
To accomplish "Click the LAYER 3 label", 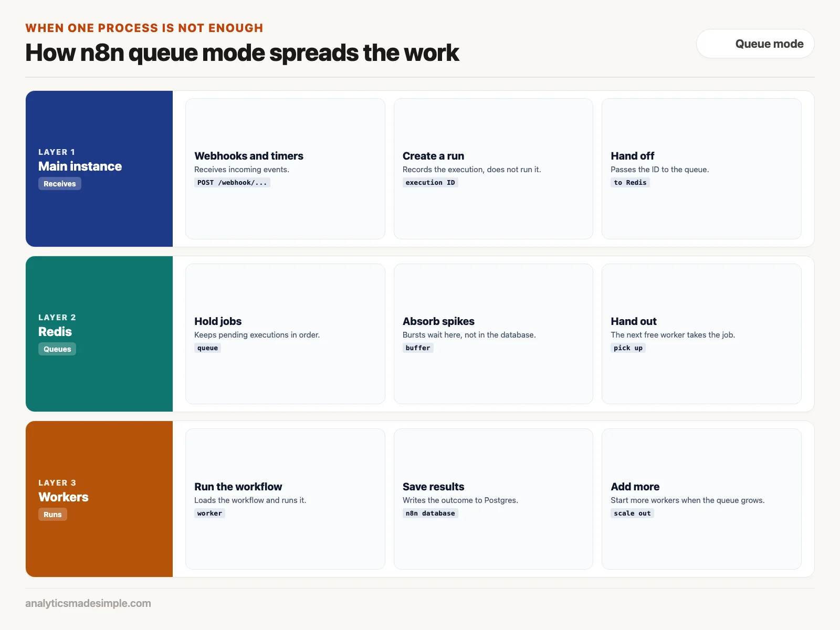I will pyautogui.click(x=57, y=483).
